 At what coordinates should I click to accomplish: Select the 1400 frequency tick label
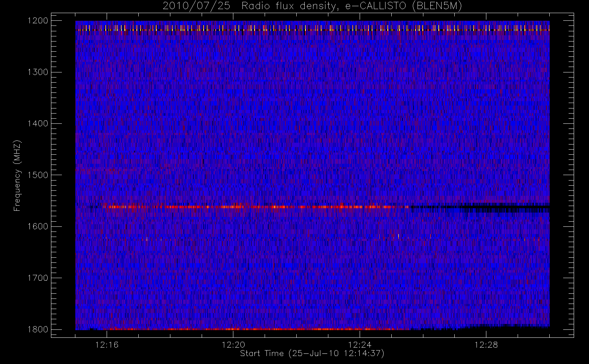(x=38, y=123)
